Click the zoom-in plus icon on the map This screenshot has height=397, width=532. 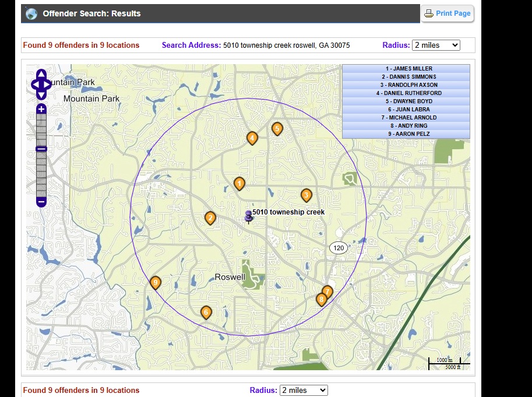tap(40, 108)
